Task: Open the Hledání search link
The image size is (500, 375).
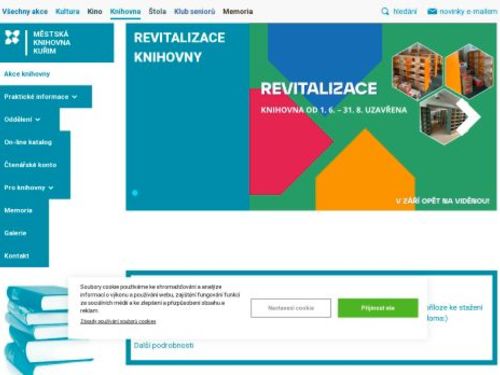Action: click(405, 11)
